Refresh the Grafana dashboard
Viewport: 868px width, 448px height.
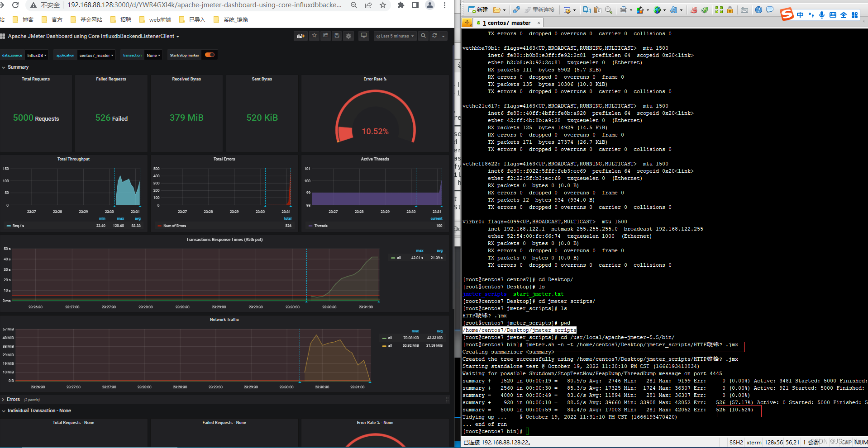coord(434,36)
